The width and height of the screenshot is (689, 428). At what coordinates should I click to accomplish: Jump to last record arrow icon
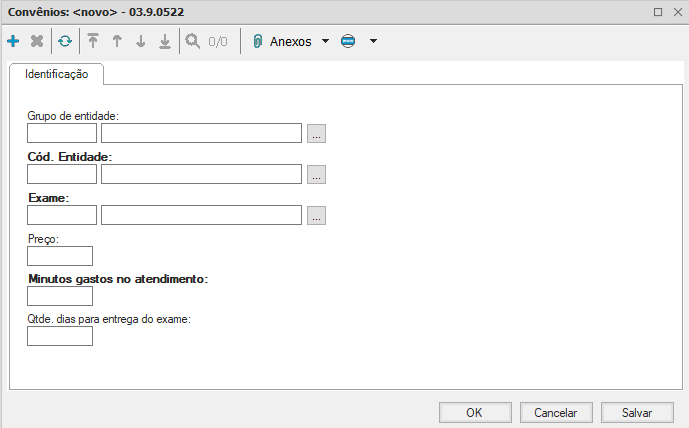(x=164, y=42)
